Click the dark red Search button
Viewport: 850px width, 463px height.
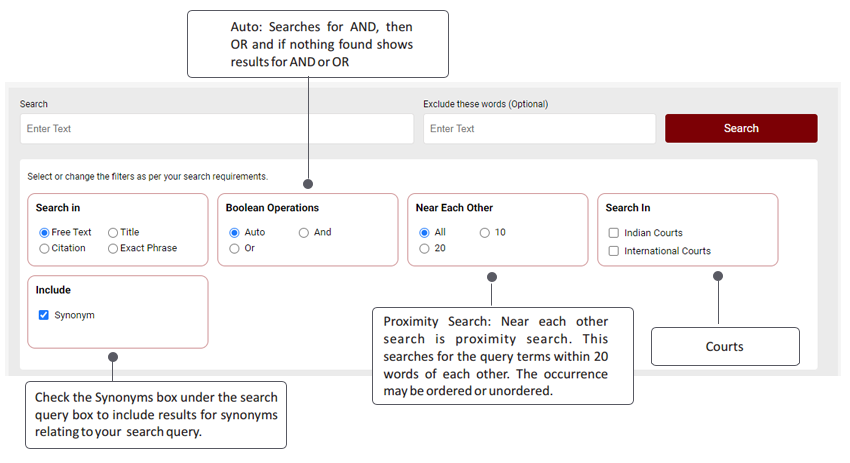(x=740, y=128)
